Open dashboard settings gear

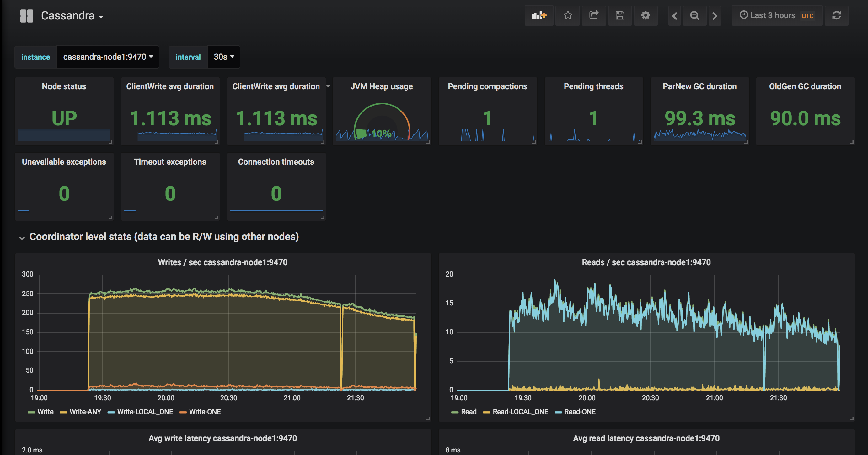pos(645,15)
